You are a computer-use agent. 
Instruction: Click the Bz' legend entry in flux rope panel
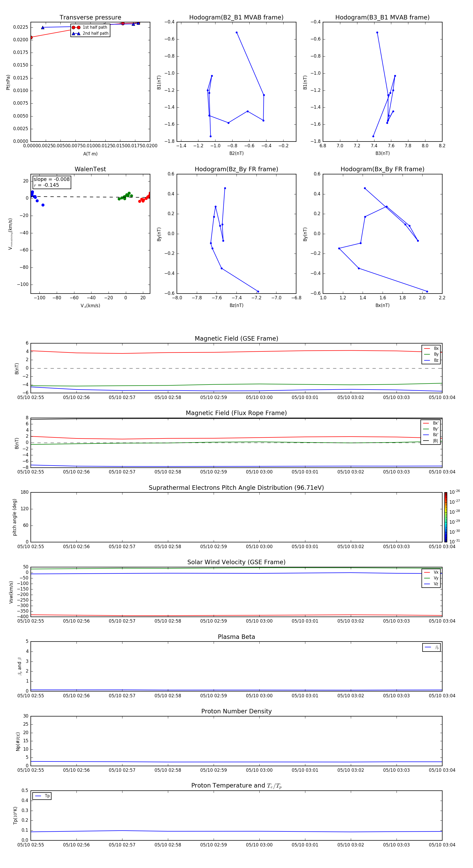[x=431, y=435]
